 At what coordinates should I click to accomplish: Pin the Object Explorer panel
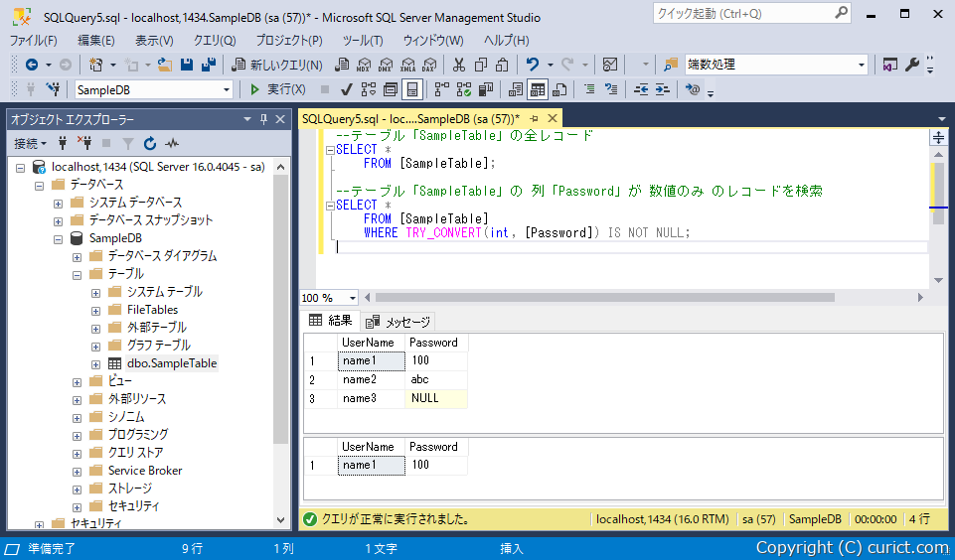pos(263,119)
